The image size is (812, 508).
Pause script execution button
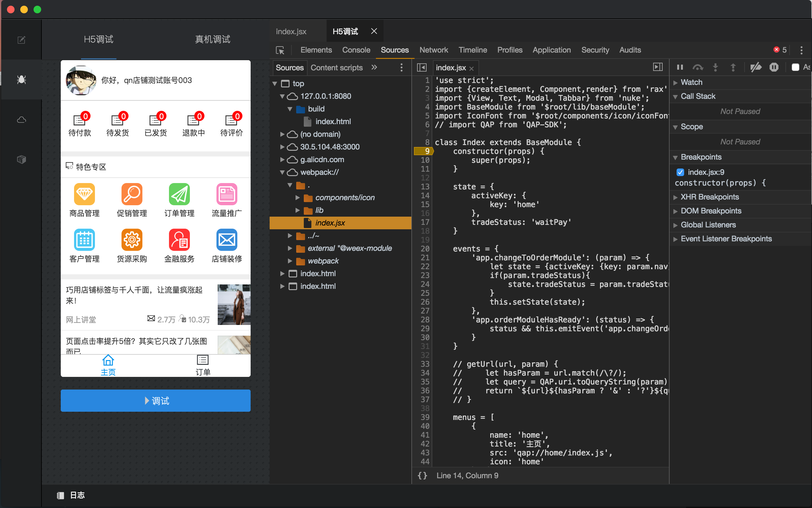point(680,67)
